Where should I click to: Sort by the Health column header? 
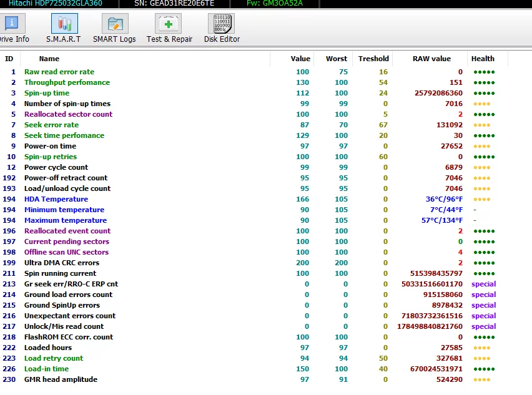tap(483, 59)
